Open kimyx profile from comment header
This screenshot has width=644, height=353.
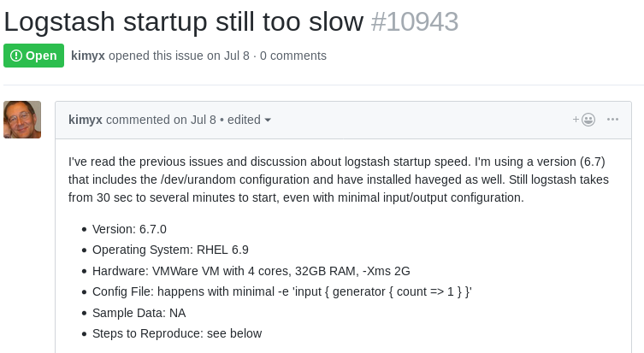coord(85,120)
